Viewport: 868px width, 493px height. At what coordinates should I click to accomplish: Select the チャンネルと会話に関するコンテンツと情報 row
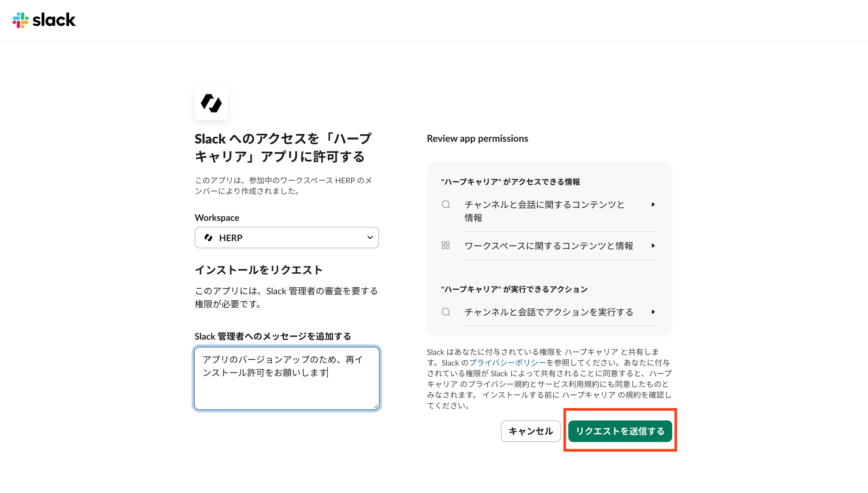549,211
